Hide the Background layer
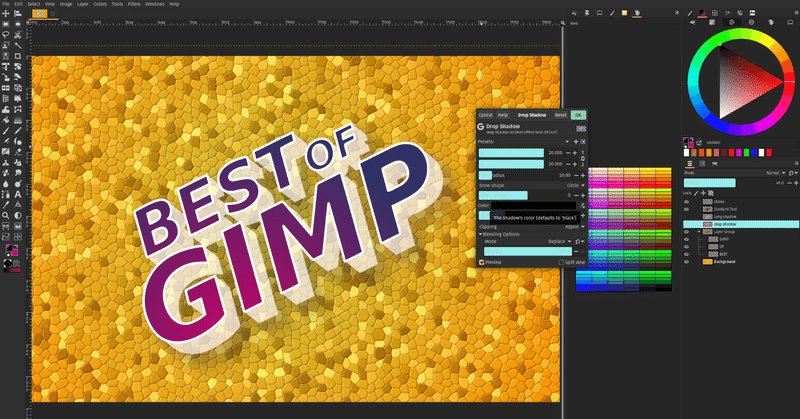Viewport: 800px width, 419px height. tap(686, 262)
